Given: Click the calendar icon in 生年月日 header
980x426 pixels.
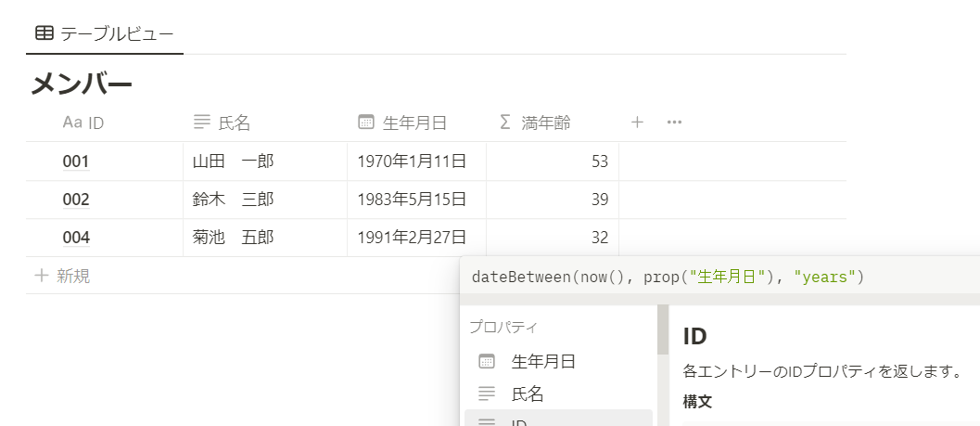Looking at the screenshot, I should pos(366,122).
